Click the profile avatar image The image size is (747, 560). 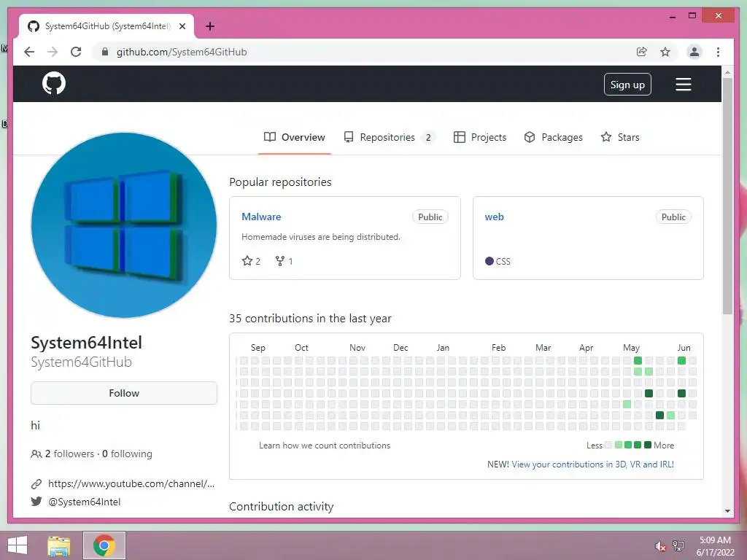click(124, 225)
